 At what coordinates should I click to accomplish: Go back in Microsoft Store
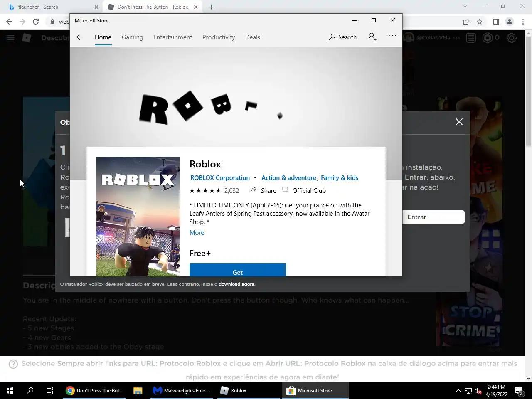point(80,37)
